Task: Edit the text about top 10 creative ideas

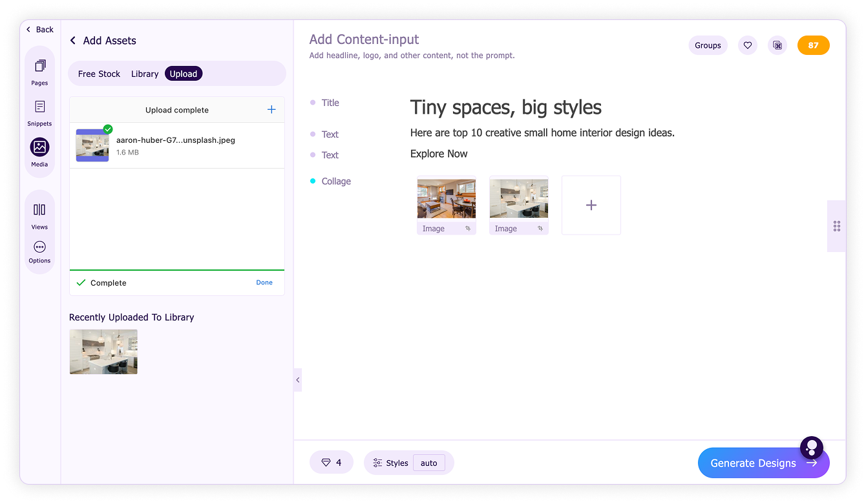Action: pyautogui.click(x=542, y=133)
